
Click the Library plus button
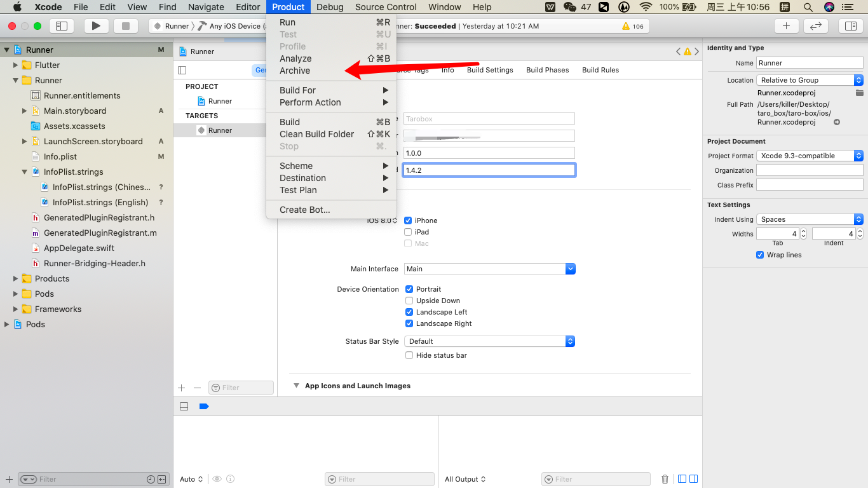[786, 26]
